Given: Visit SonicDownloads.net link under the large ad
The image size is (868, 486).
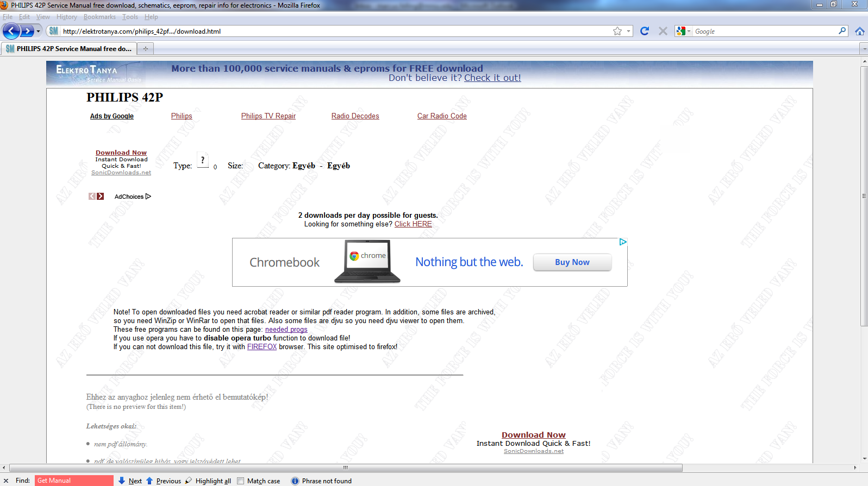Looking at the screenshot, I should 534,451.
